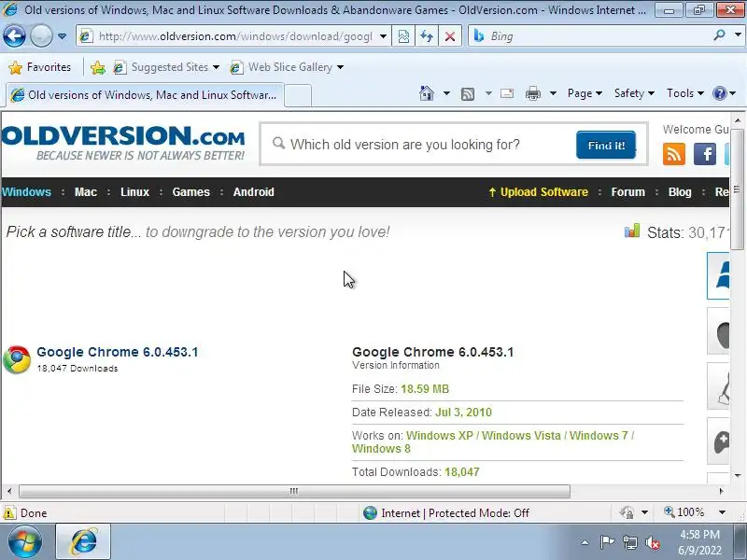Open a new blank tab
This screenshot has height=560, width=747.
click(x=298, y=95)
